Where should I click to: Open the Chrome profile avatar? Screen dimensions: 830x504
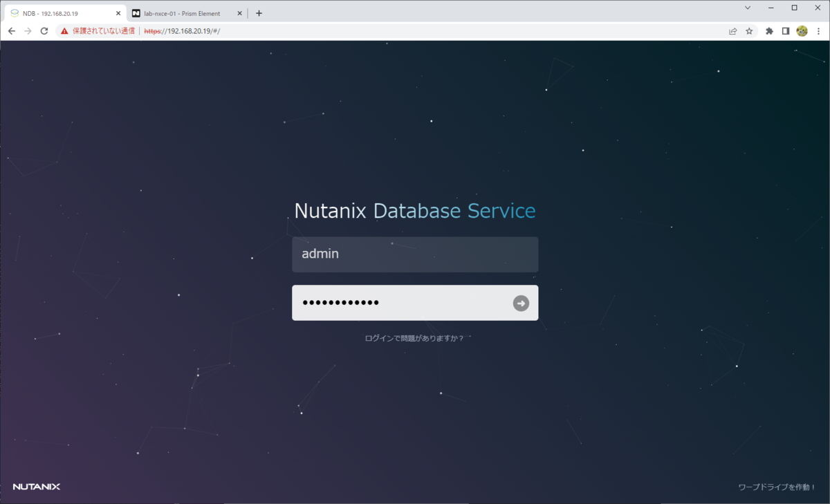point(802,31)
